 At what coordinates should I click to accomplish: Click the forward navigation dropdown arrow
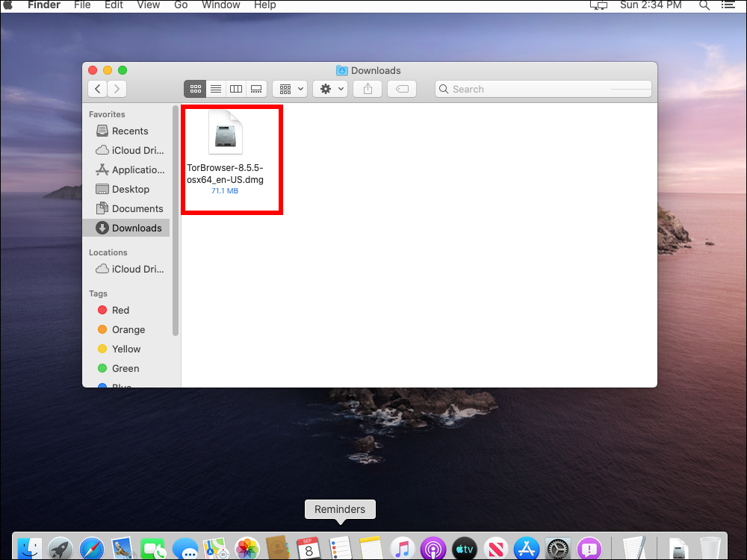coord(117,88)
